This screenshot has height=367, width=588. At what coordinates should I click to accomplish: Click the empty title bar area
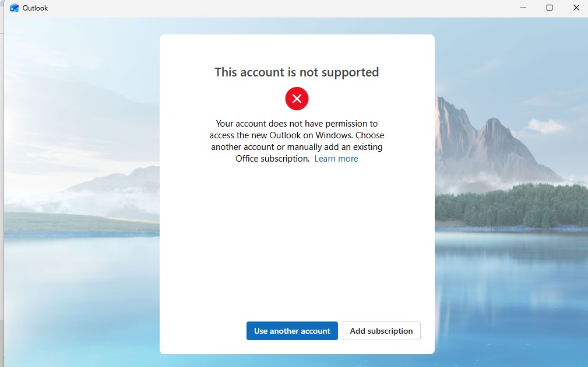(281, 8)
